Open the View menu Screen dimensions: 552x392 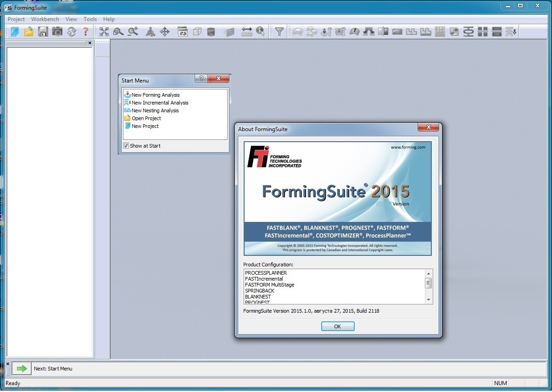pos(71,19)
